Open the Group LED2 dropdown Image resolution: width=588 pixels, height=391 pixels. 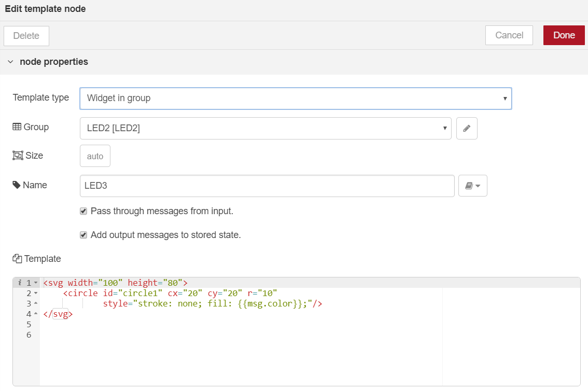tap(265, 129)
